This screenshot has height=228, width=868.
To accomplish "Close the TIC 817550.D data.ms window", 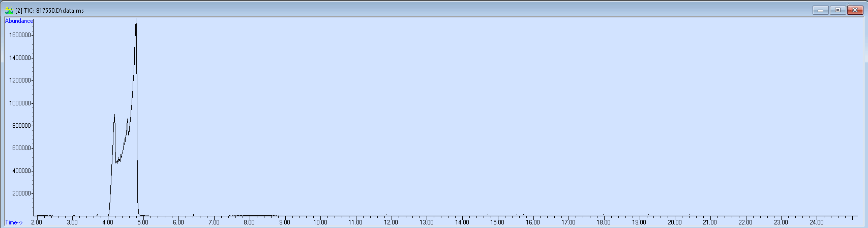I will 855,10.
